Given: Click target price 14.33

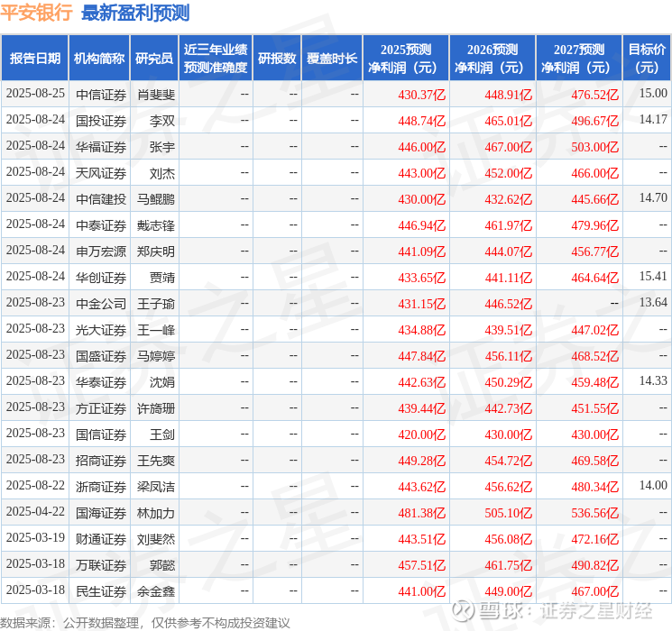Looking at the screenshot, I should click(x=653, y=380).
